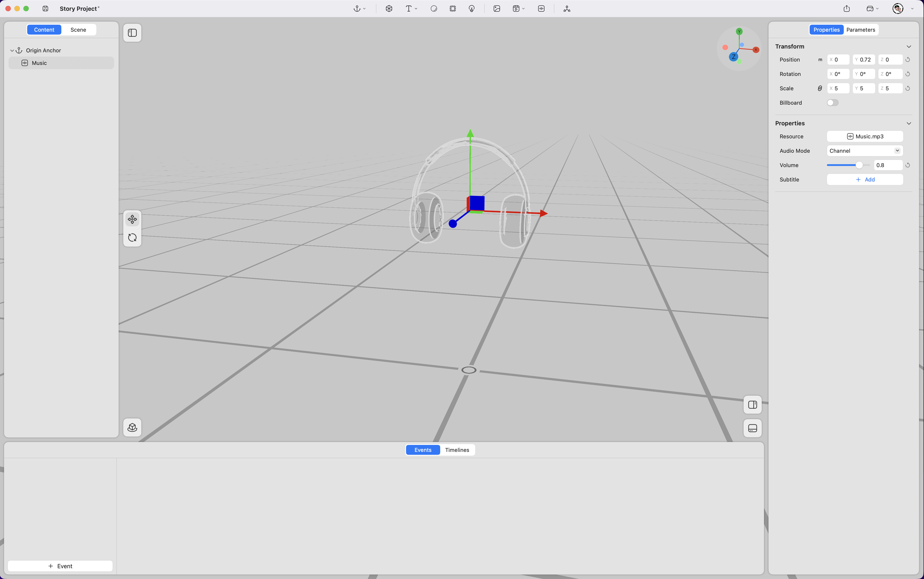924x579 pixels.
Task: Add a 3D model from the toolbar
Action: coord(389,9)
